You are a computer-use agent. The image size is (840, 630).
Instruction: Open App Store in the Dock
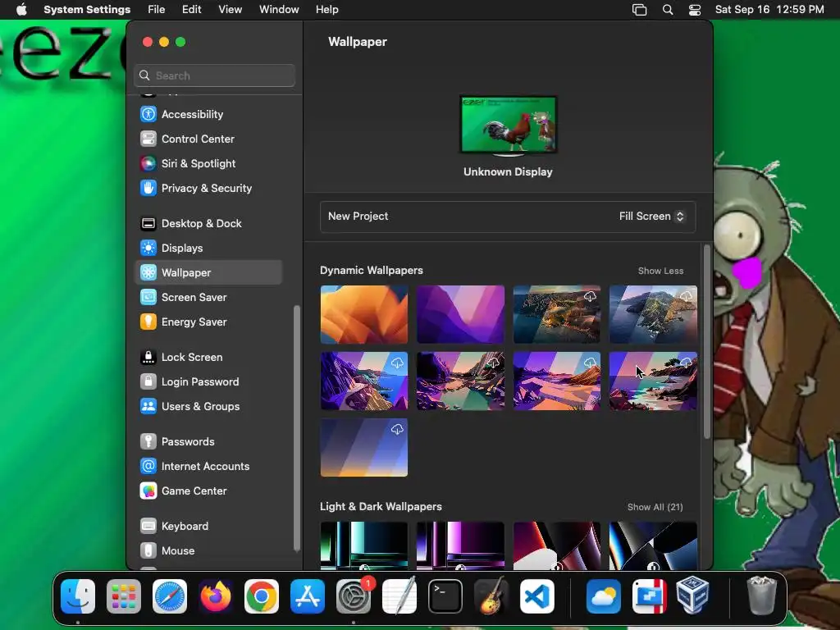pos(308,596)
